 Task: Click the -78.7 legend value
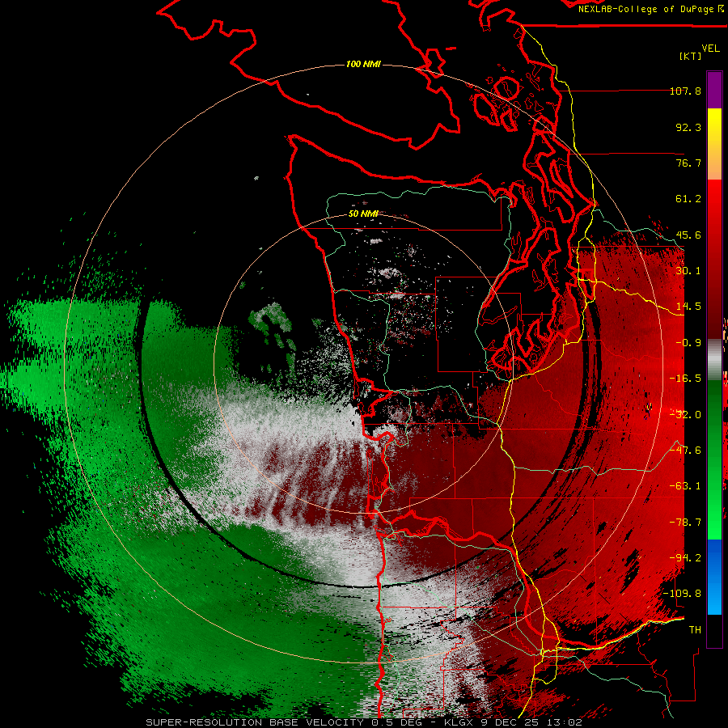click(x=685, y=523)
